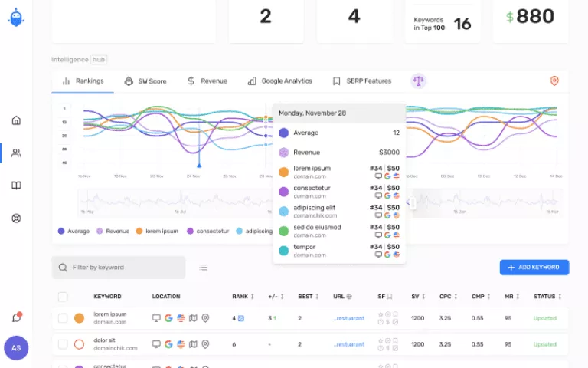Click the users icon in sidebar
588x368 pixels.
click(16, 153)
